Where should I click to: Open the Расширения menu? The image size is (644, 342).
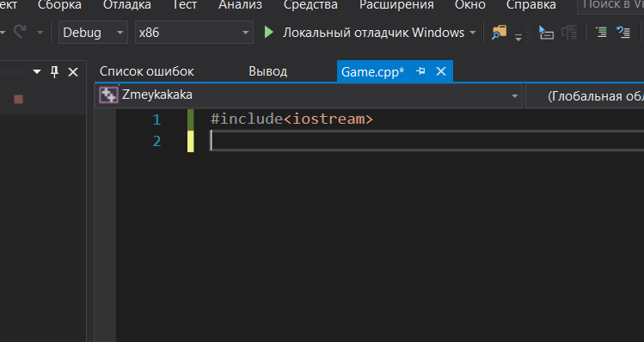pos(396,5)
